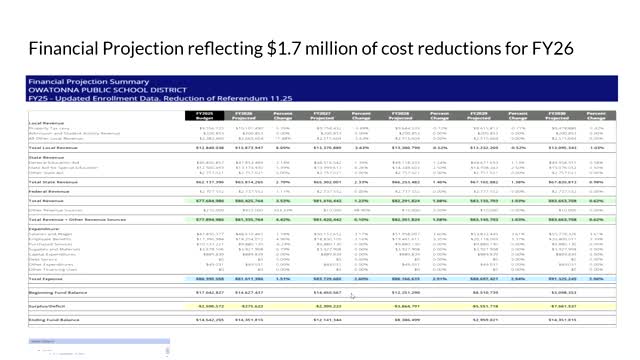Click 'OWATONNA PUBLIC SCHOOL DISTRICT' banner text
Viewport: 640px width, 360px height.
[x=107, y=90]
